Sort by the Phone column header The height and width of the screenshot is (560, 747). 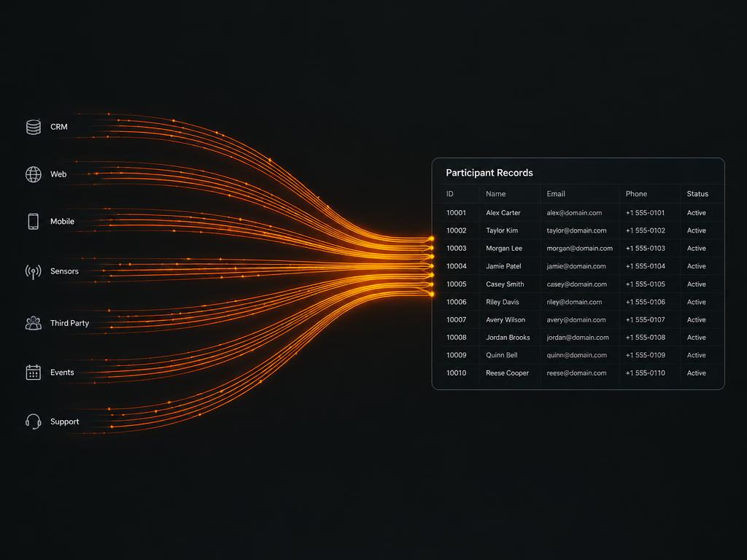coord(636,194)
